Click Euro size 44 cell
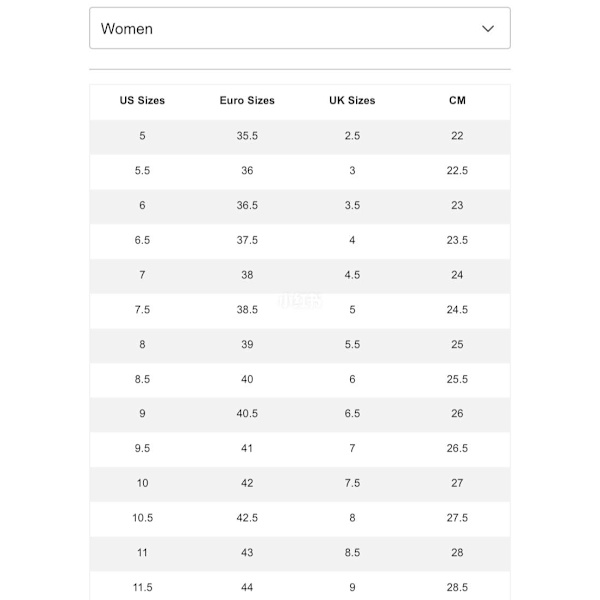Screen dimensions: 600x600 point(247,588)
